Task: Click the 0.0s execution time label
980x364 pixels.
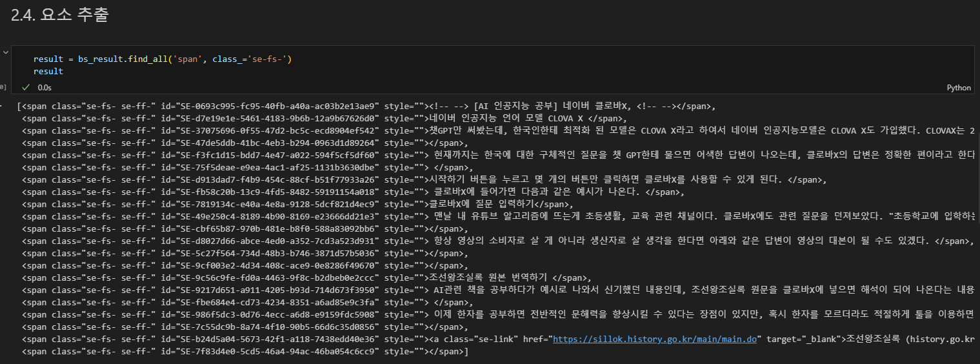Action: click(45, 87)
